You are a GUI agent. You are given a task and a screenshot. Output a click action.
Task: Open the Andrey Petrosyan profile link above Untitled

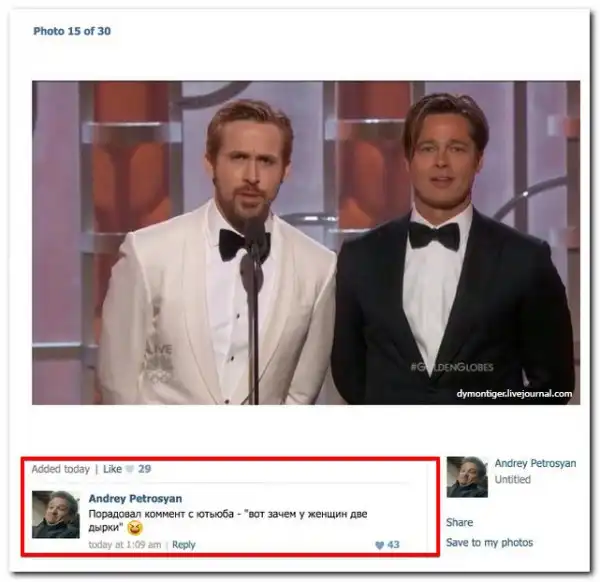(535, 463)
